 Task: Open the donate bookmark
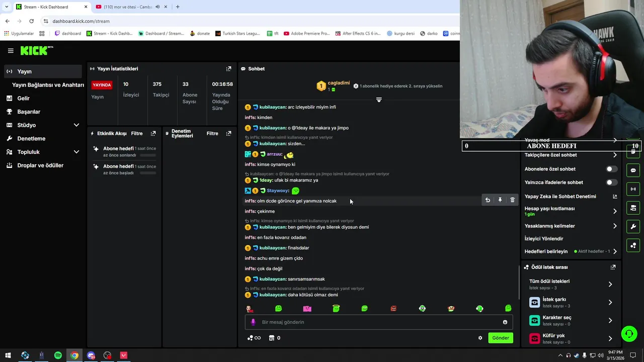(x=200, y=34)
